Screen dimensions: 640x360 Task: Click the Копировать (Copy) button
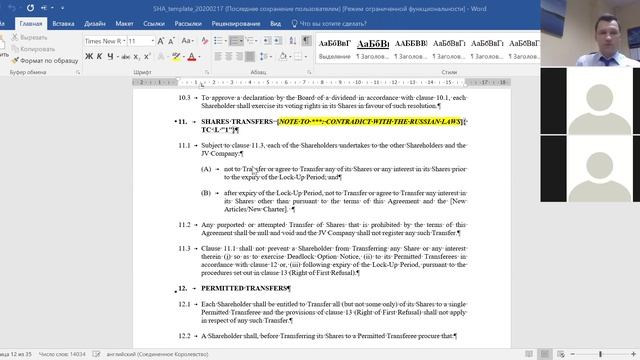(33, 49)
